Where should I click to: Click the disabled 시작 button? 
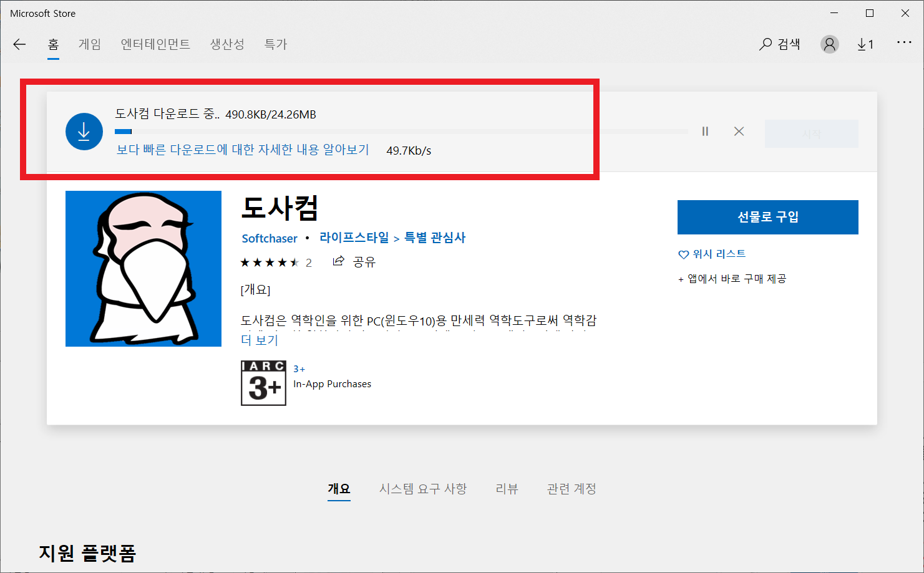(x=812, y=134)
